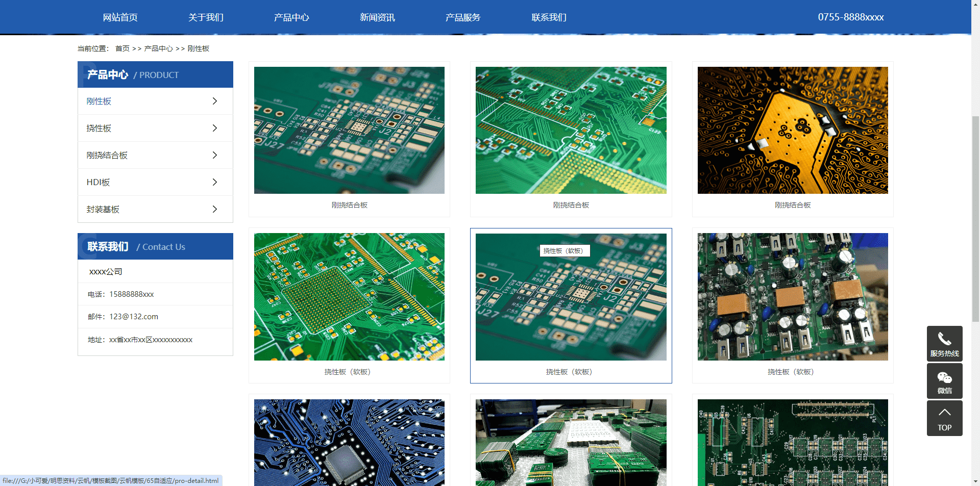980x486 pixels.
Task: Click 挠性板（软板）caption under the square-grid board
Action: pyautogui.click(x=348, y=372)
